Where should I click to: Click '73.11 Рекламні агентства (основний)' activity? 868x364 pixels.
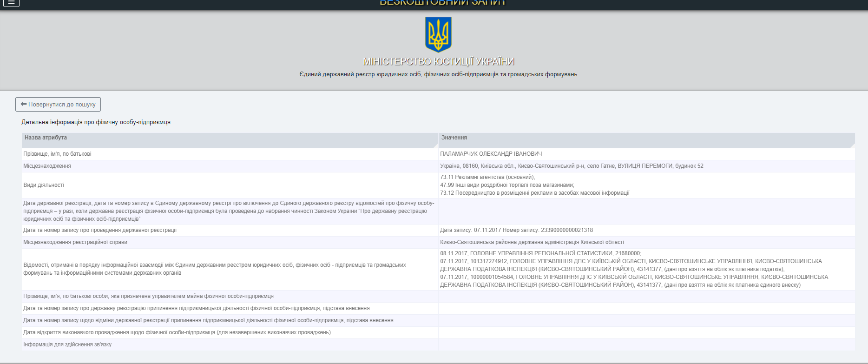coord(487,177)
